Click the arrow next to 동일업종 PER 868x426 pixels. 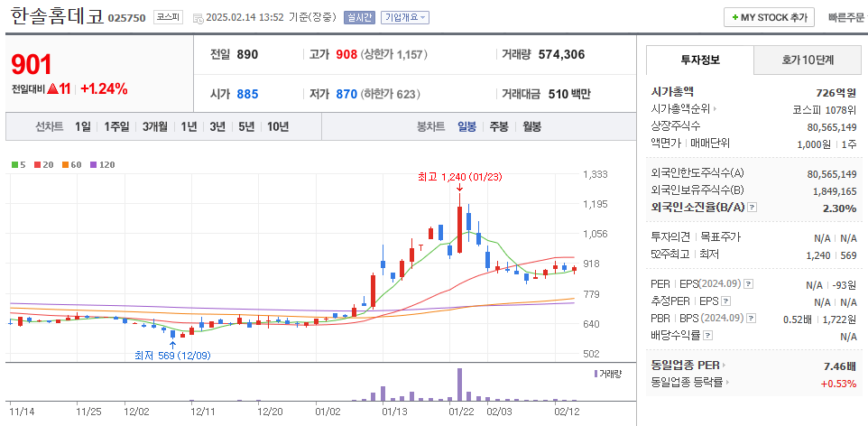tap(724, 366)
